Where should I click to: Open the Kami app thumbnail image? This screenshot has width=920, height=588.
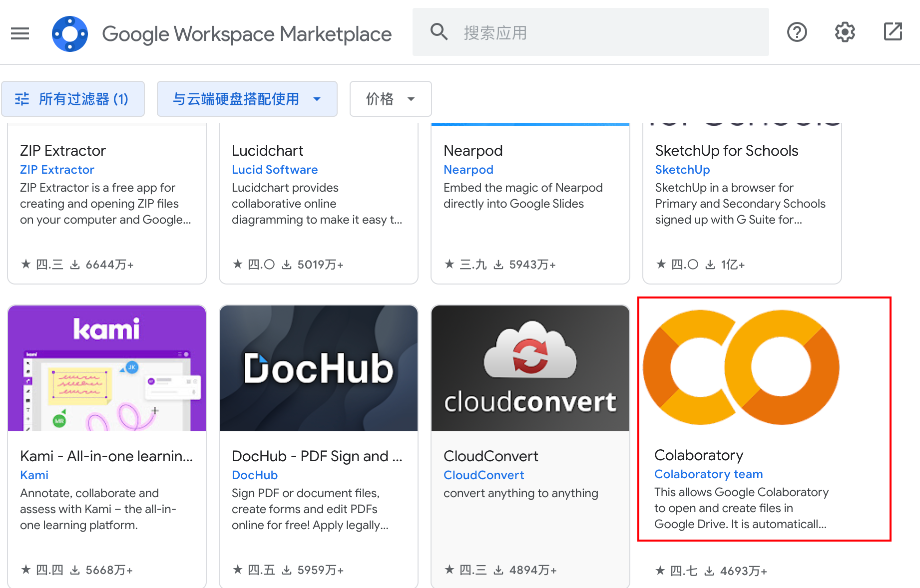(107, 368)
